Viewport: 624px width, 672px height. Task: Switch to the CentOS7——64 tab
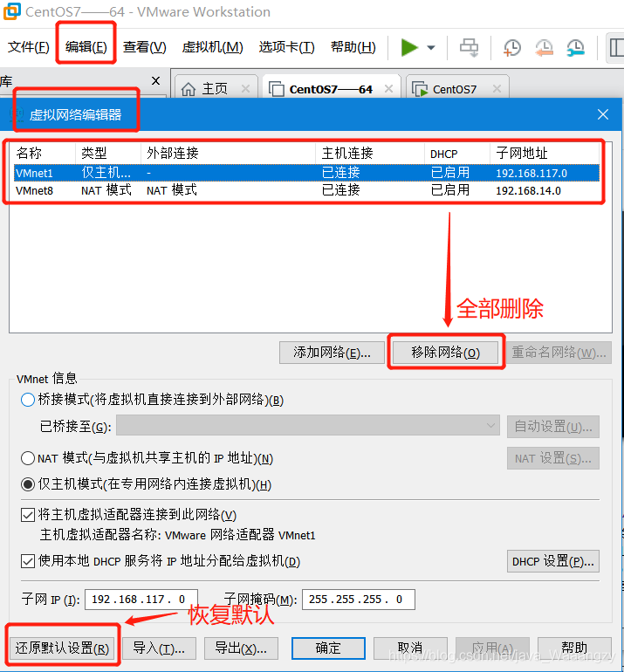(332, 87)
